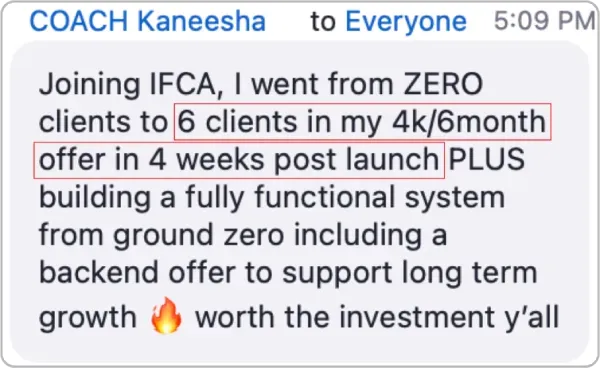Image resolution: width=600 pixels, height=368 pixels.
Task: Click 'clients to' at start of second line
Action: (x=103, y=122)
